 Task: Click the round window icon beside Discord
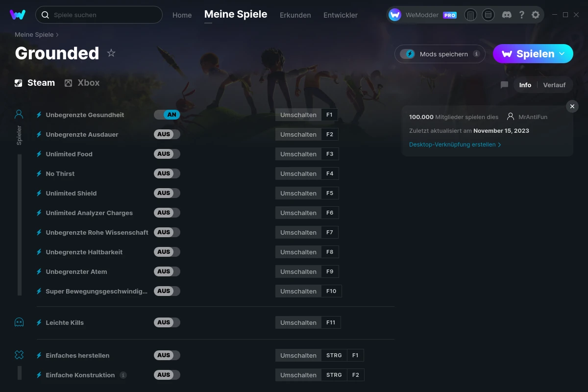click(x=488, y=15)
